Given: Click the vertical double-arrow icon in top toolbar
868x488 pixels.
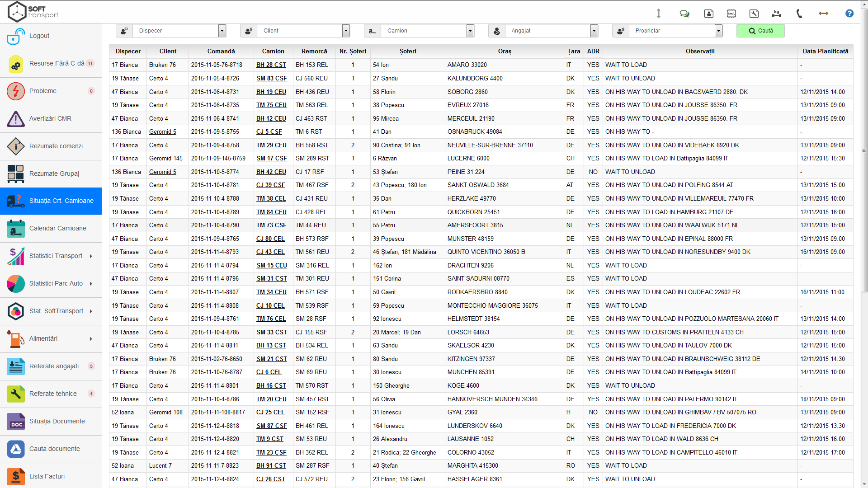Looking at the screenshot, I should 659,14.
